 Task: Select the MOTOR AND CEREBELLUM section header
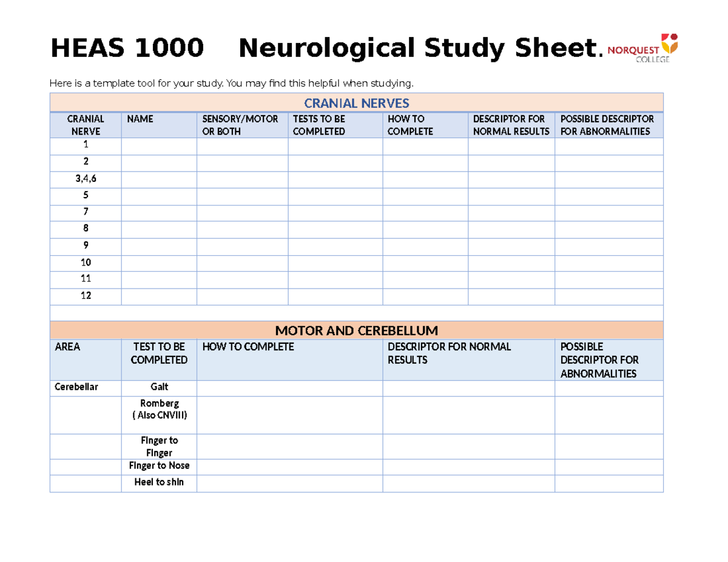[357, 330]
